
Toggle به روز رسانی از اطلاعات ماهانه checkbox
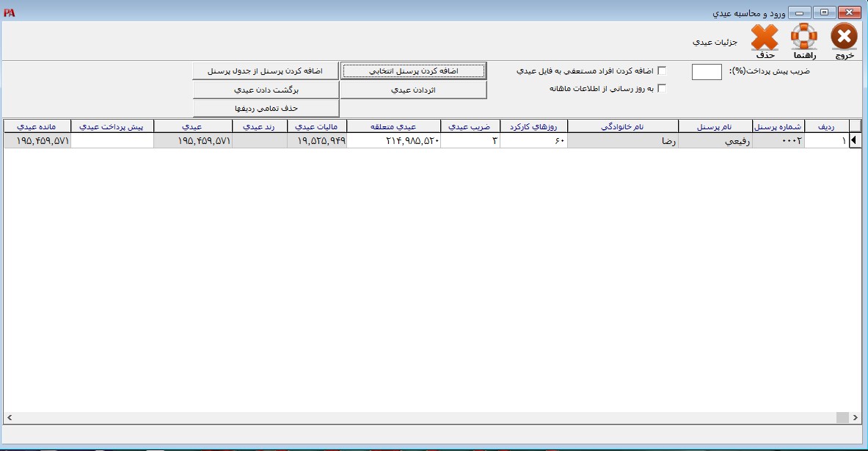[x=662, y=89]
